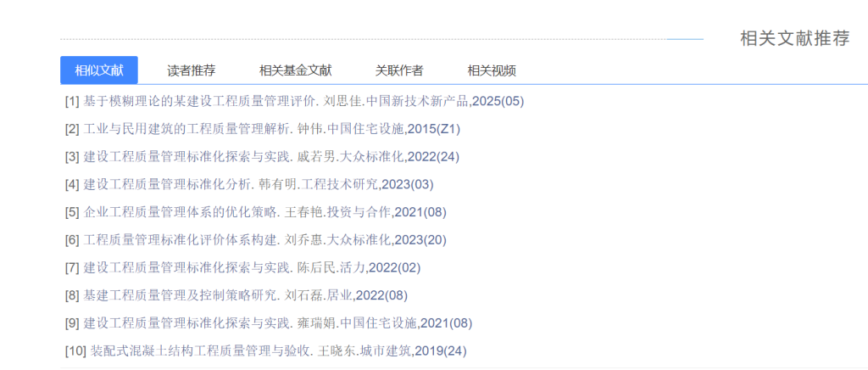
Task: Open article 工业与民用建筑的工程质量管理解析
Action: click(186, 129)
